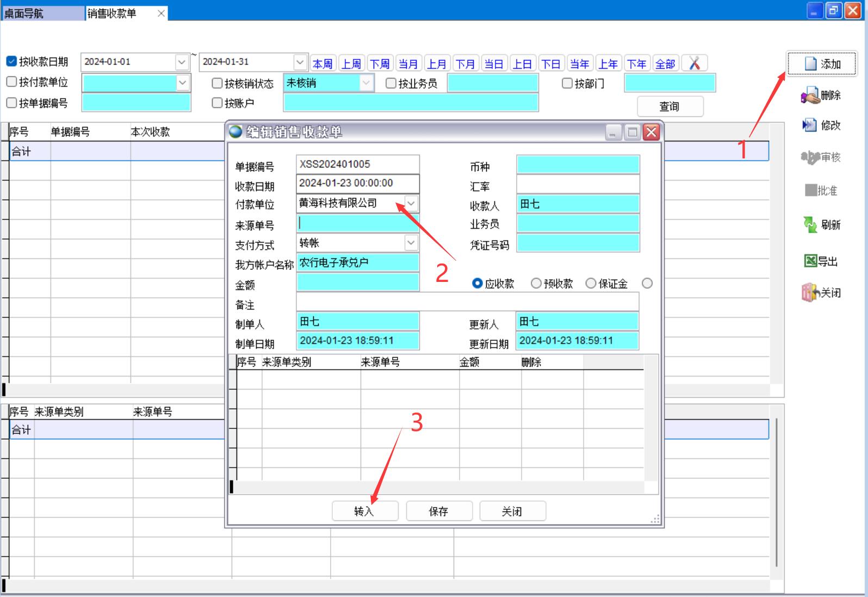Click the 修改 (Modify) icon
Screen dimensions: 868x597
point(810,125)
